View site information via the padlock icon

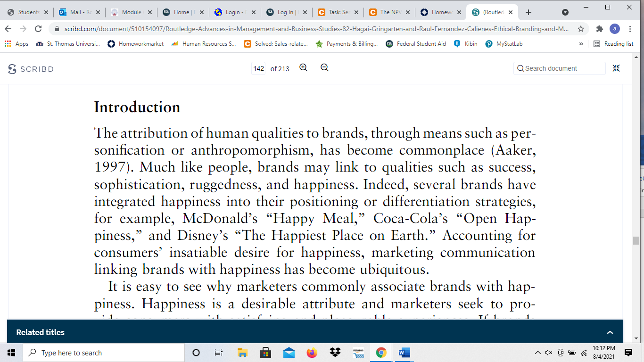pos(58,29)
